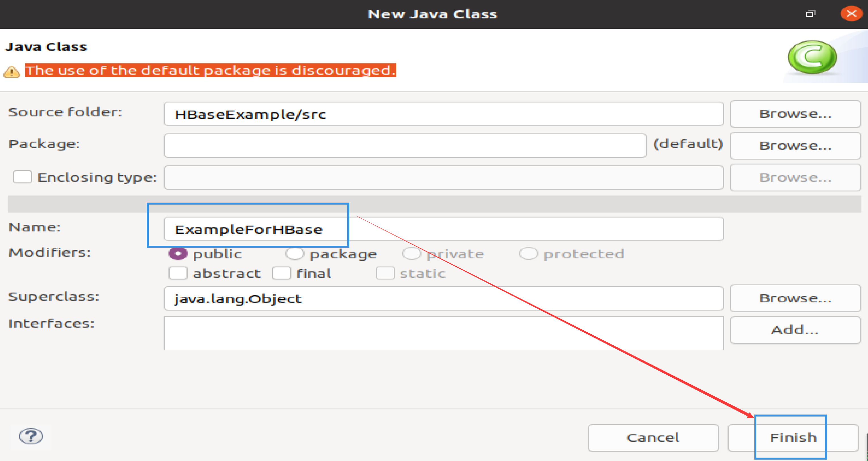The height and width of the screenshot is (461, 868).
Task: Browse for the Source folder
Action: 795,114
